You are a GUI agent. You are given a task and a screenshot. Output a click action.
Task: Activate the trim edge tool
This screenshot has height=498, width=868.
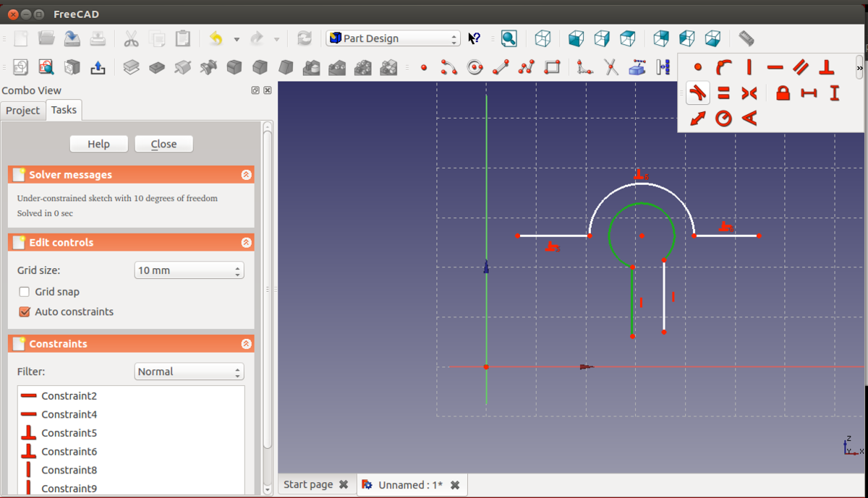611,67
